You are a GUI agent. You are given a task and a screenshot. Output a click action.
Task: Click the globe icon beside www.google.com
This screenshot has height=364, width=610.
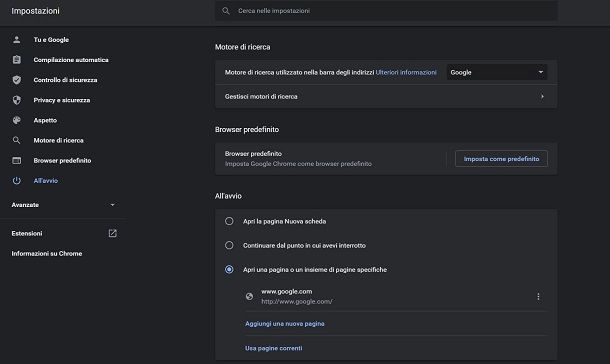249,296
